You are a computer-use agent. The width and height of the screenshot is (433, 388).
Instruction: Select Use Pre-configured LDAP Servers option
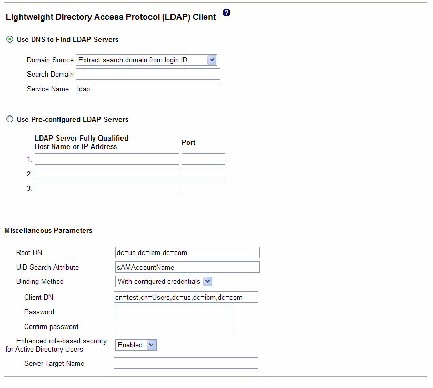[10, 119]
